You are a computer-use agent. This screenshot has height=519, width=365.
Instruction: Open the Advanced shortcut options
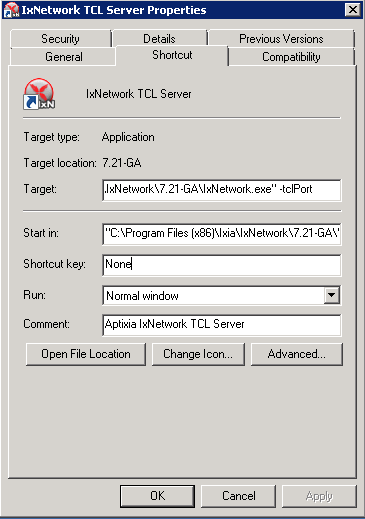coord(297,354)
